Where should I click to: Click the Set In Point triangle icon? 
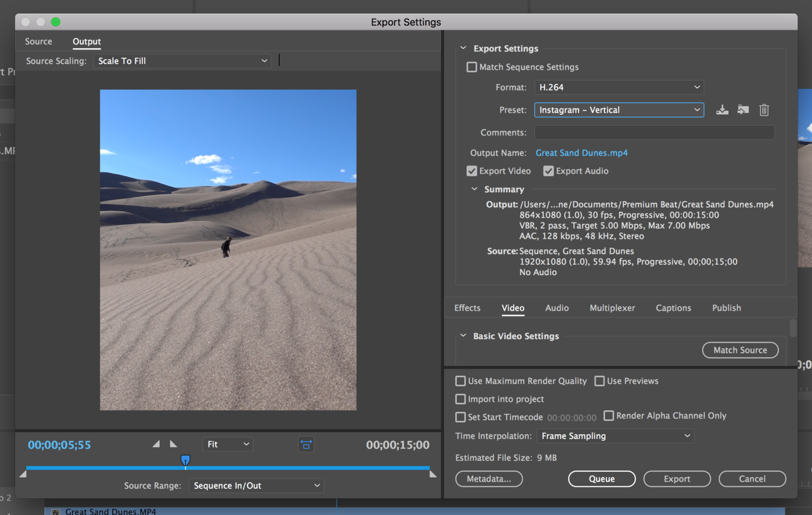pos(156,444)
